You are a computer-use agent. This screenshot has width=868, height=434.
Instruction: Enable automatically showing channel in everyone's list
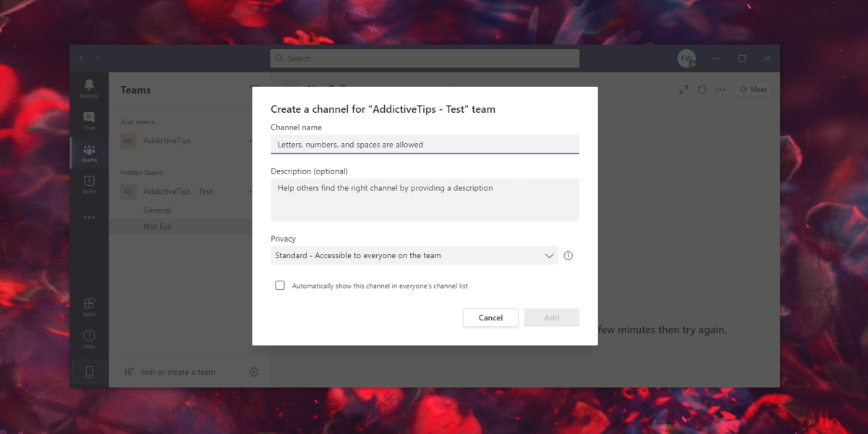click(x=280, y=286)
